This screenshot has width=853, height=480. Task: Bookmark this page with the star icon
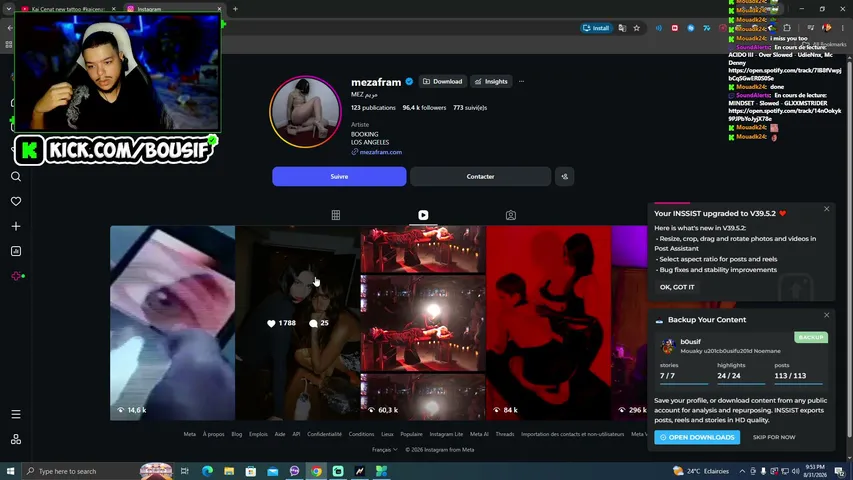tap(636, 28)
